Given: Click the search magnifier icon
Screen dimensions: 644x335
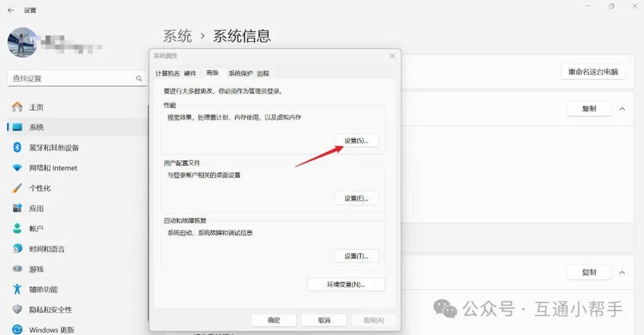Looking at the screenshot, I should 139,79.
